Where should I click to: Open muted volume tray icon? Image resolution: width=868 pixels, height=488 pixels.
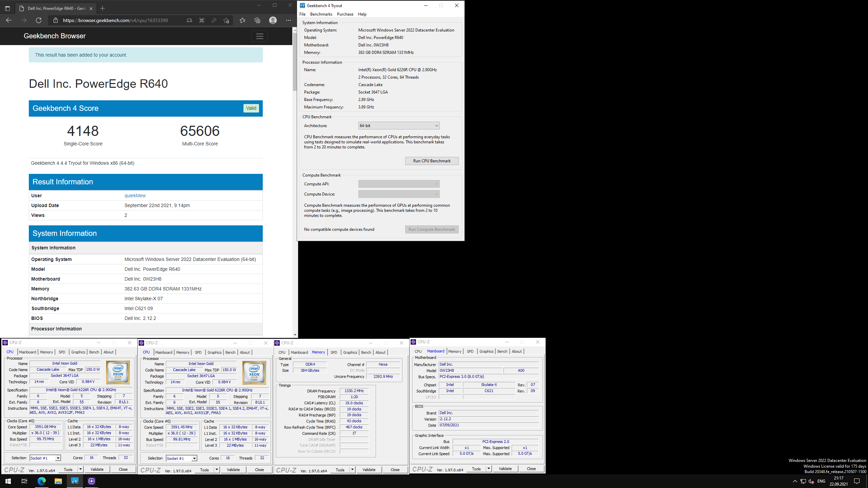(811, 481)
